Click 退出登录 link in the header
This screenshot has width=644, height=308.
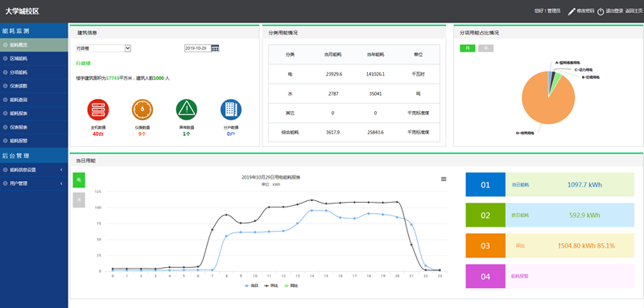coord(614,11)
